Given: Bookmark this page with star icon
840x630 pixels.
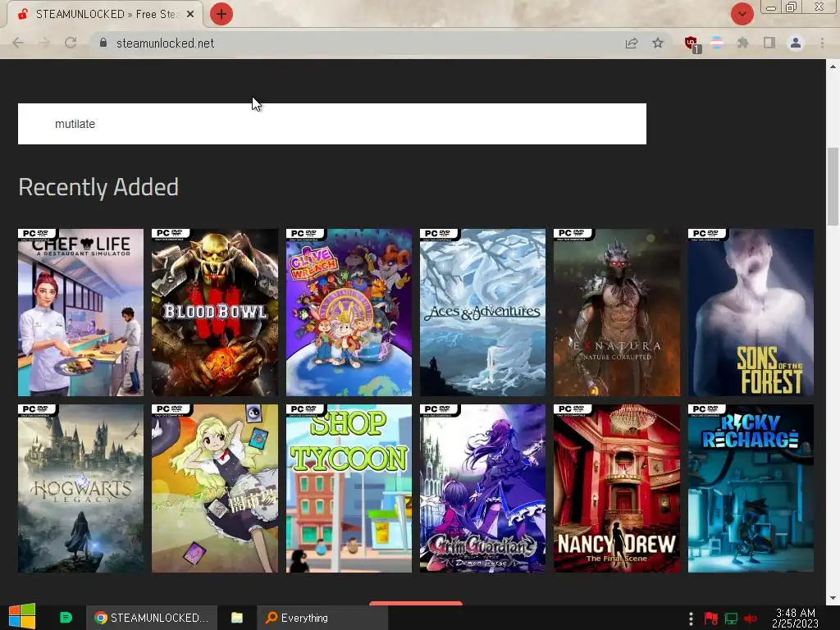Looking at the screenshot, I should click(x=658, y=43).
